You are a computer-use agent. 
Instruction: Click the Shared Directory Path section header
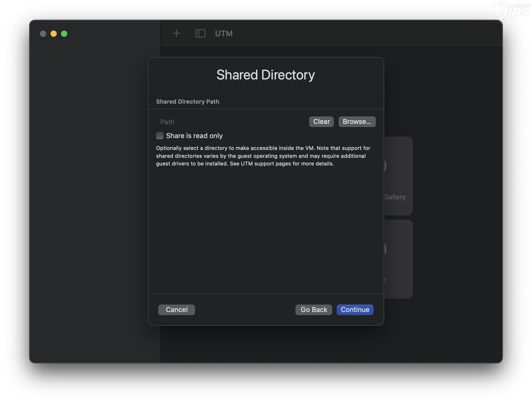(187, 102)
